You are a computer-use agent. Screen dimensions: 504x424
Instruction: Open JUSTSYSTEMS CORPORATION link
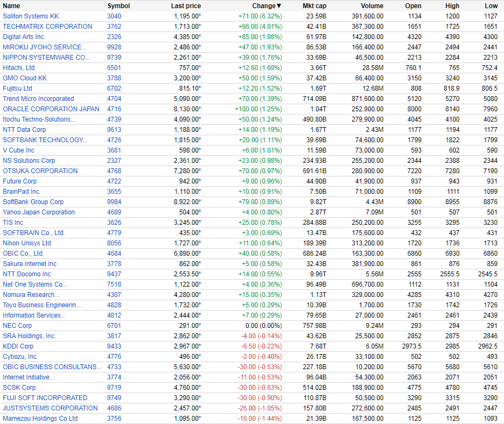click(x=50, y=408)
